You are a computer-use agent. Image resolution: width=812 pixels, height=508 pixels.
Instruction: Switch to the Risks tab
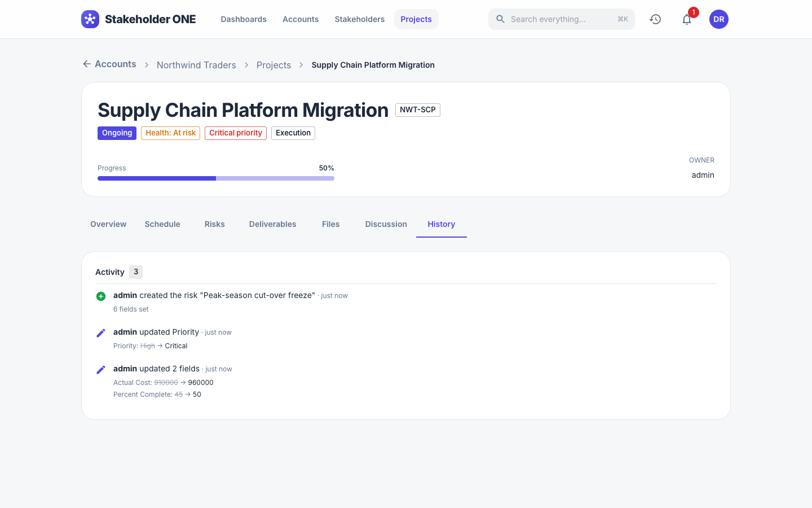(x=215, y=224)
